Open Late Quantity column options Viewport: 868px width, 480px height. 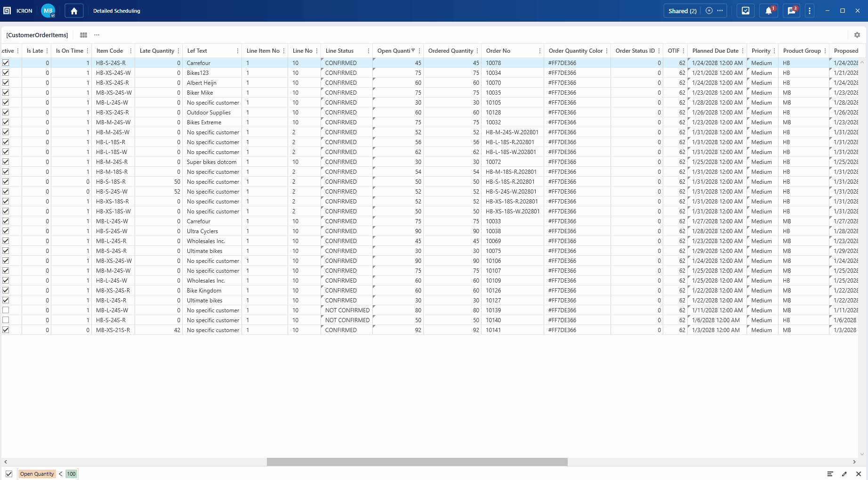click(178, 51)
